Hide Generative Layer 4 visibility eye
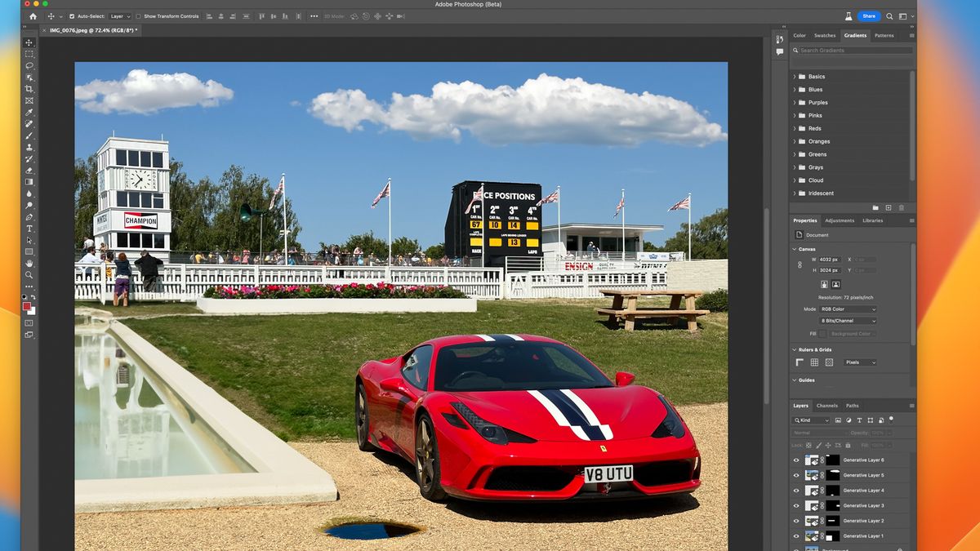 click(796, 490)
